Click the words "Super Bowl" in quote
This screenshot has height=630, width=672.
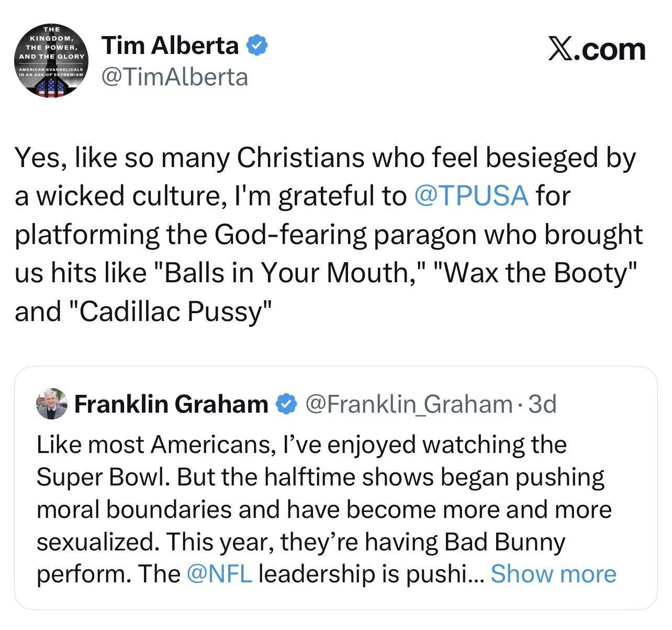102,477
